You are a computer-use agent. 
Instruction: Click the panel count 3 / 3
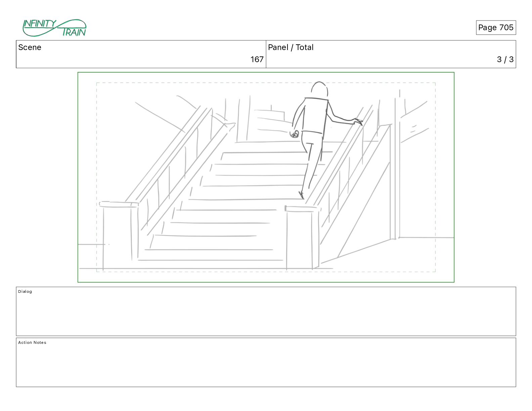tap(505, 59)
